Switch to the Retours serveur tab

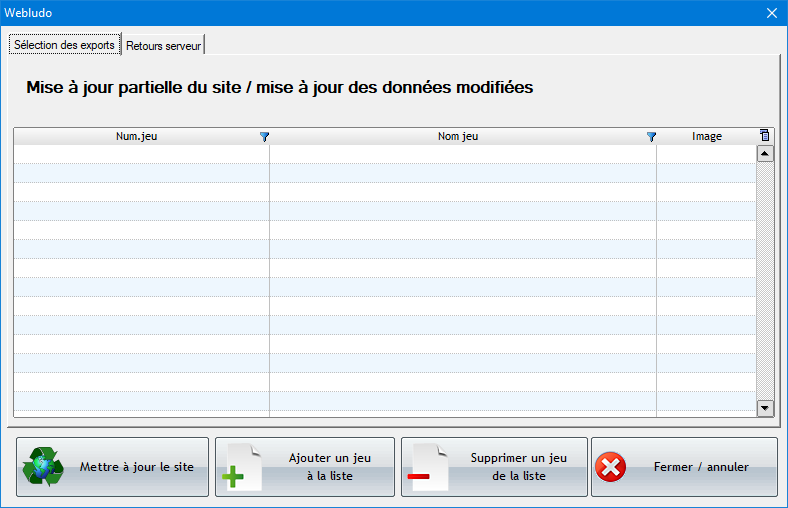point(163,46)
